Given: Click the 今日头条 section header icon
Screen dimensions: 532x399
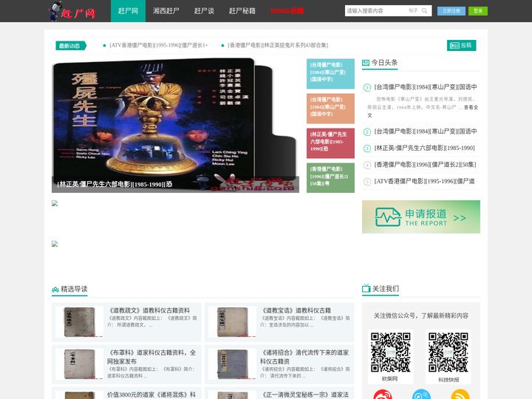Looking at the screenshot, I should (x=366, y=63).
